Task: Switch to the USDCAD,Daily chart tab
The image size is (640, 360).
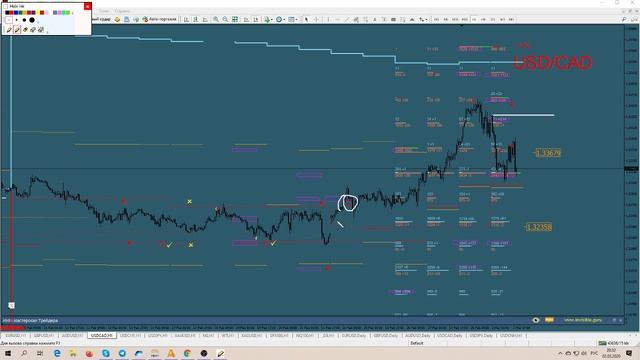Action: point(450,336)
